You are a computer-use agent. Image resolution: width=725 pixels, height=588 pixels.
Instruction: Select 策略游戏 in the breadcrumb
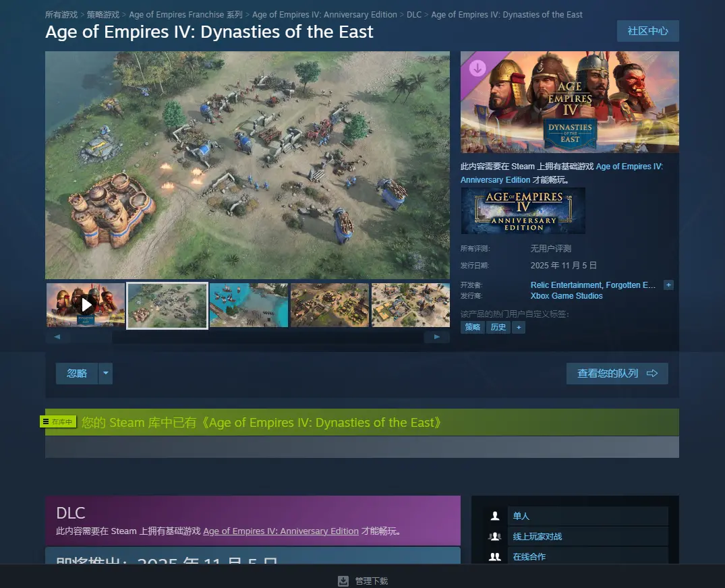103,14
